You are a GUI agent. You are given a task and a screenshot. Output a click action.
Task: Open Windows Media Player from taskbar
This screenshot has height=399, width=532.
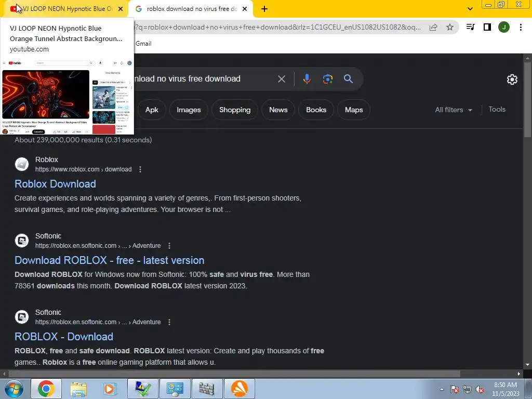point(109,389)
